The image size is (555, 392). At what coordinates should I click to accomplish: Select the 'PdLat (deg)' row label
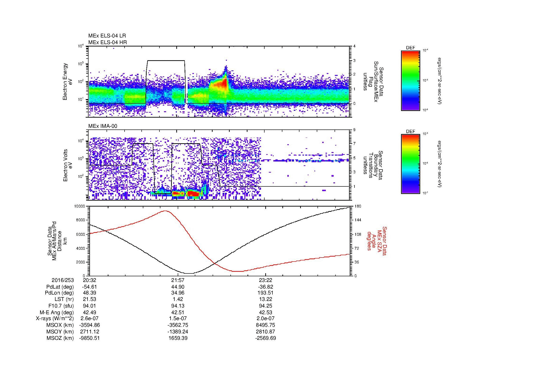tap(60, 287)
